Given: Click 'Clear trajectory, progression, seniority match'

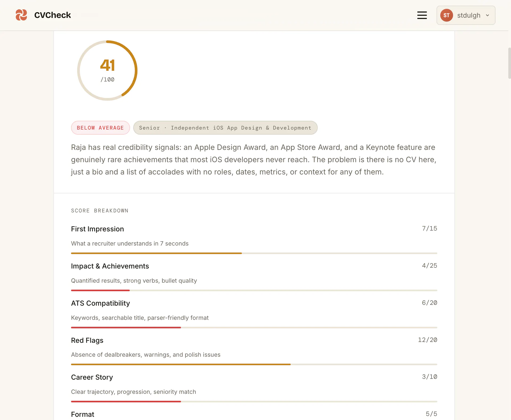Looking at the screenshot, I should coord(133,392).
